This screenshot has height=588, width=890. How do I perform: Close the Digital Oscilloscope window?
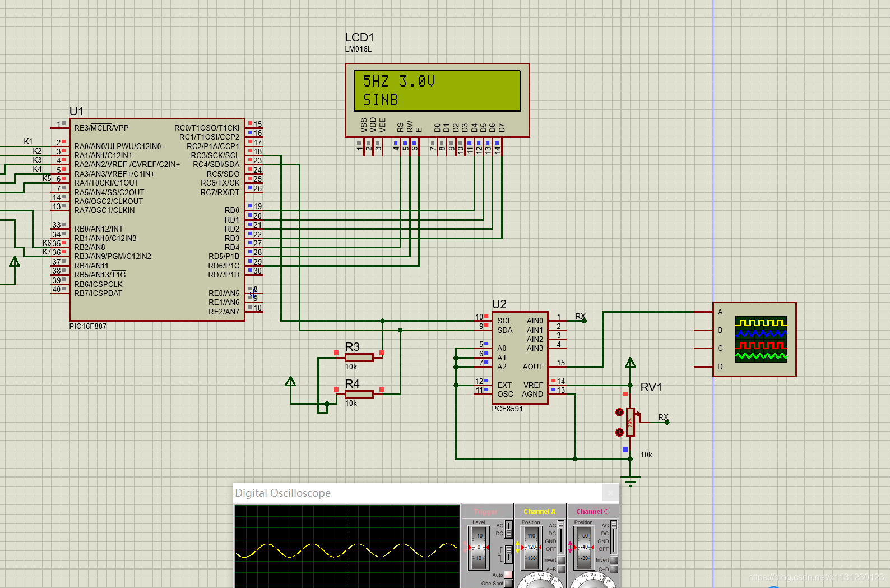[x=610, y=493]
